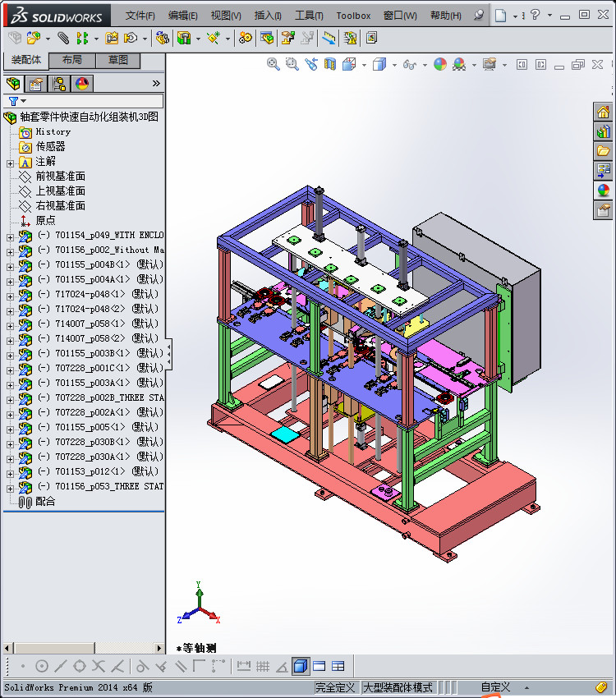Open View Orientation dropdown arrow

pos(364,65)
